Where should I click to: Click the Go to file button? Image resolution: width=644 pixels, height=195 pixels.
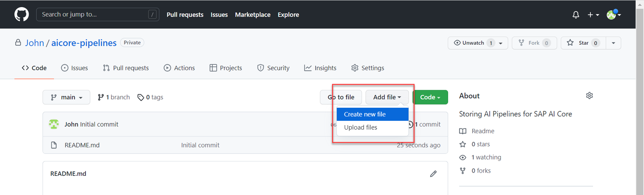tap(341, 97)
